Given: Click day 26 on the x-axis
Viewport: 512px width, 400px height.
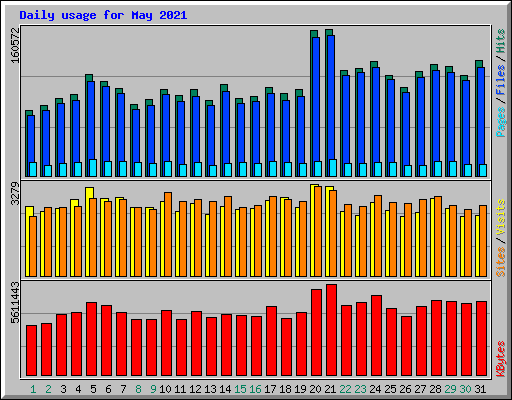Looking at the screenshot, I should (x=405, y=389).
